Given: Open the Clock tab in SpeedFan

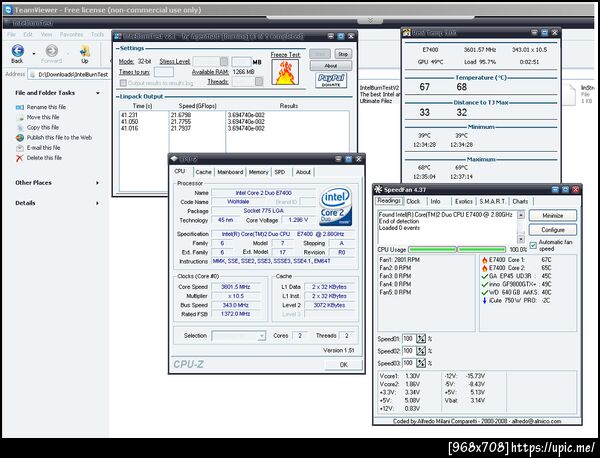Looking at the screenshot, I should 414,201.
